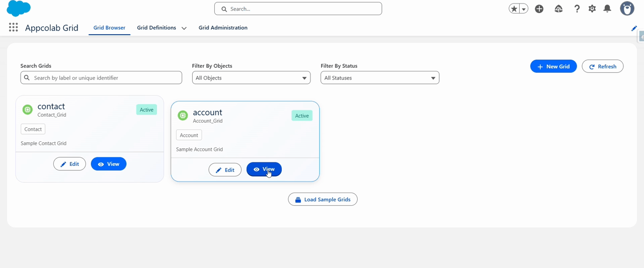
Task: Expand the favorites list dropdown arrow
Action: click(x=524, y=9)
